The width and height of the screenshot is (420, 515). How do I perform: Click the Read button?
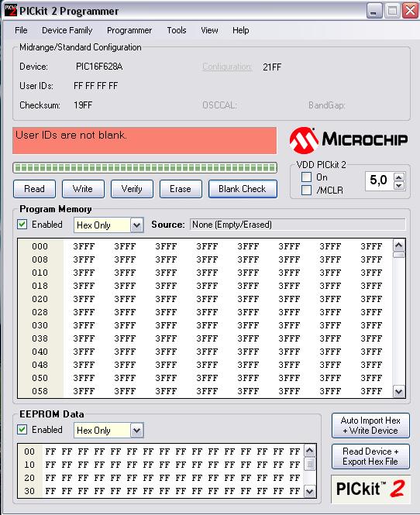(35, 189)
